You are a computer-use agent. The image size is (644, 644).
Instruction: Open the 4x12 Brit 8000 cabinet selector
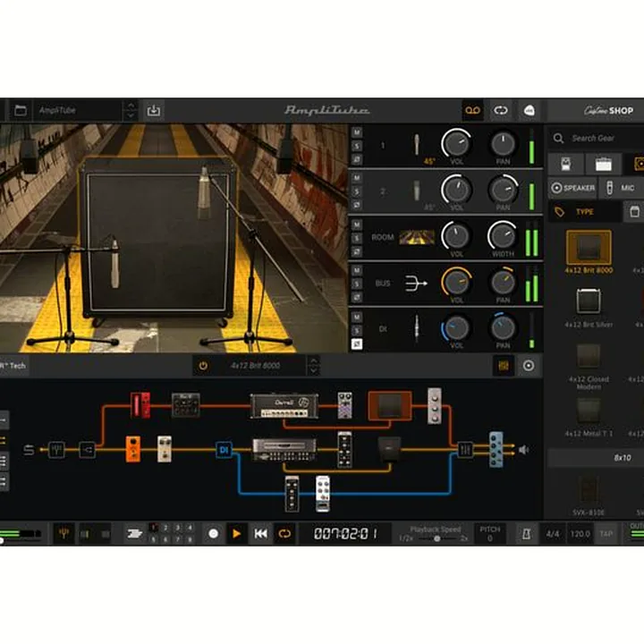click(256, 366)
